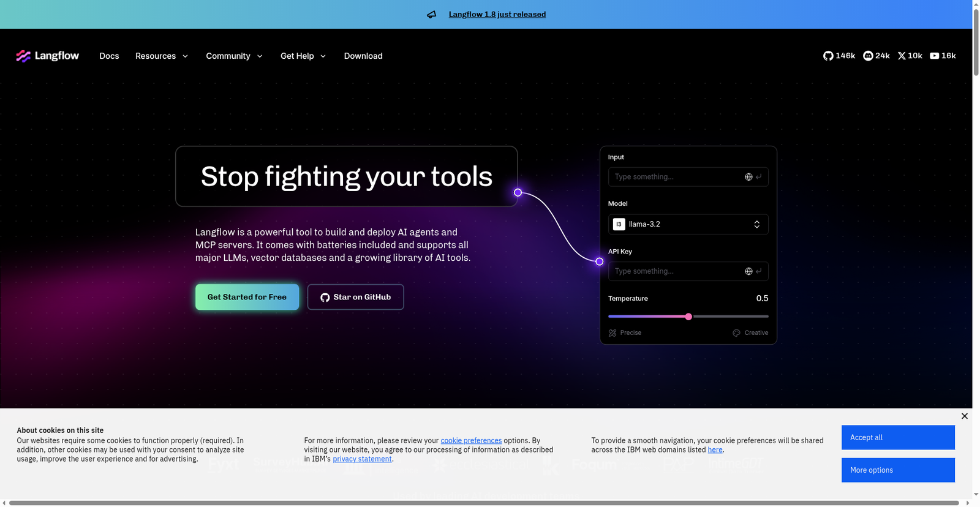Open the GitHub 146k stars icon
Screen dimensions: 980x507
point(828,56)
